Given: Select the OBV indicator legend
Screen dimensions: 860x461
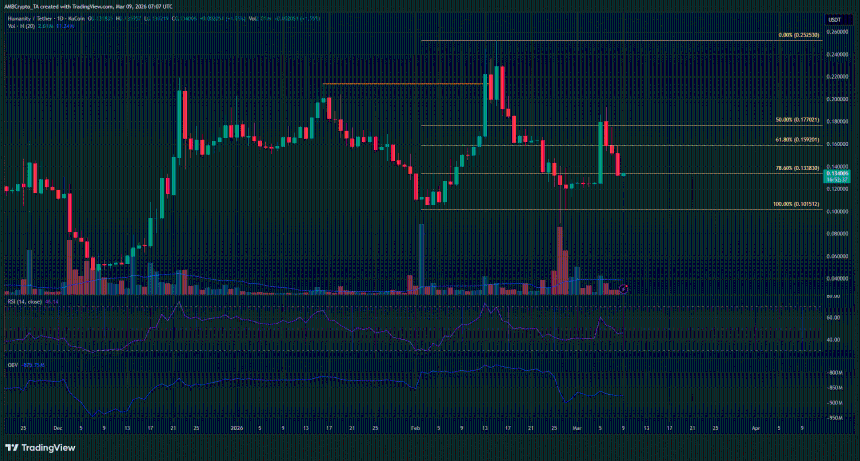Looking at the screenshot, I should click(13, 365).
